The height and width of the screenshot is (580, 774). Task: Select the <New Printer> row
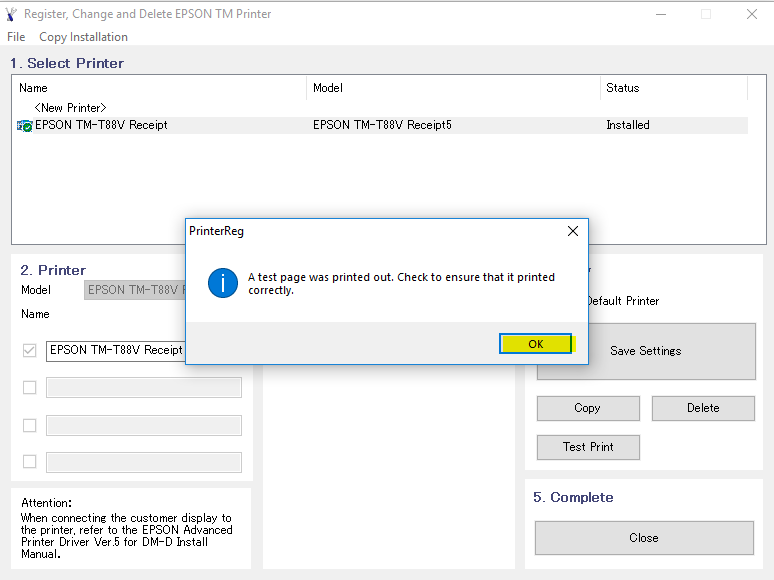[x=71, y=108]
